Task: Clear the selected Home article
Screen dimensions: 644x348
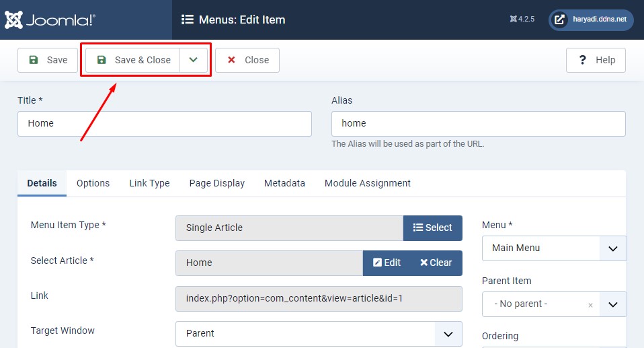Action: point(436,263)
